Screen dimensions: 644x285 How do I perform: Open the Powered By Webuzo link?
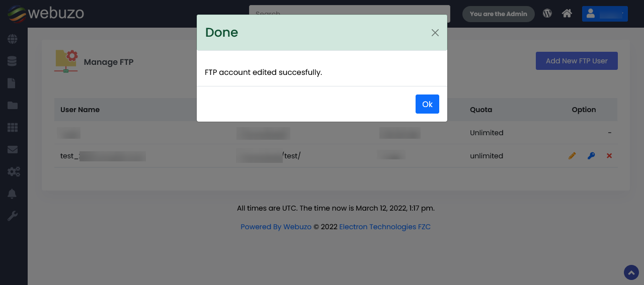click(276, 227)
